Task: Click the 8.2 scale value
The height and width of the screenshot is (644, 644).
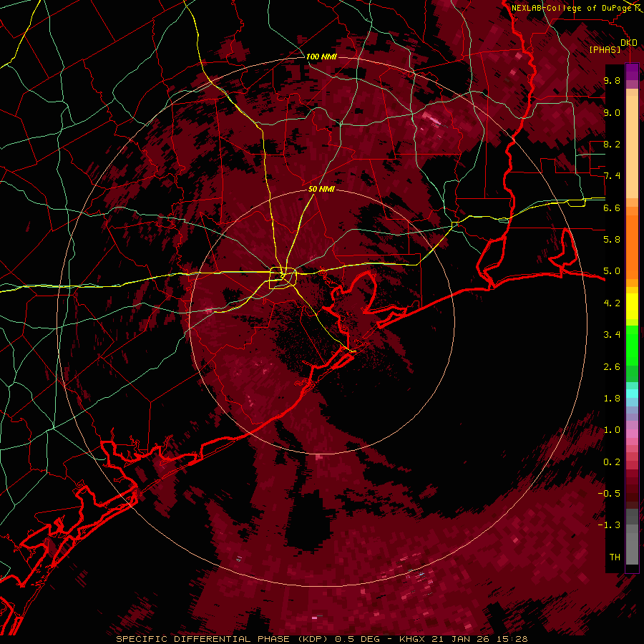Action: click(612, 144)
